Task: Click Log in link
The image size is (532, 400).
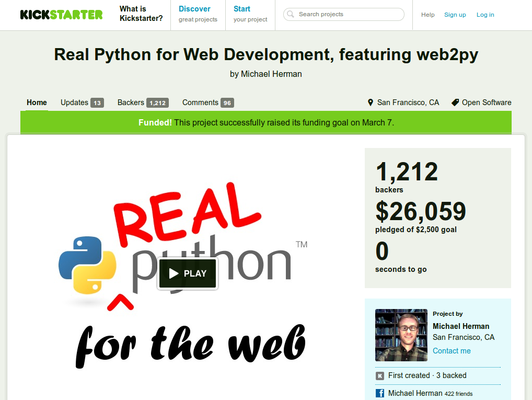Action: point(485,15)
